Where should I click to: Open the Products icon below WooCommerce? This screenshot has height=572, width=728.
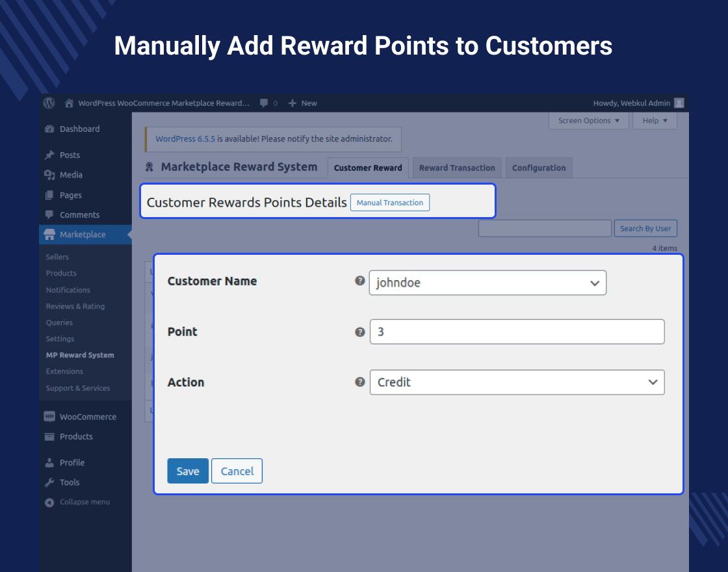pos(49,436)
